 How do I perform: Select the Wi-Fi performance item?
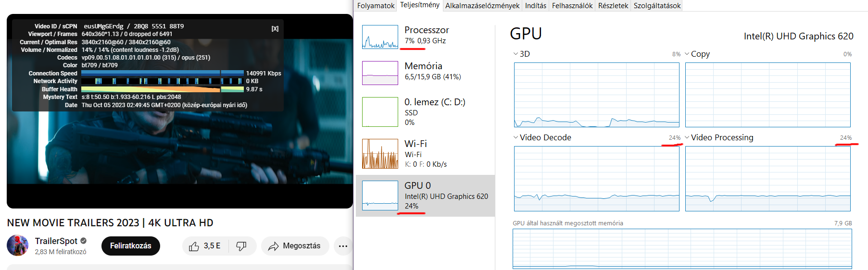(x=425, y=153)
